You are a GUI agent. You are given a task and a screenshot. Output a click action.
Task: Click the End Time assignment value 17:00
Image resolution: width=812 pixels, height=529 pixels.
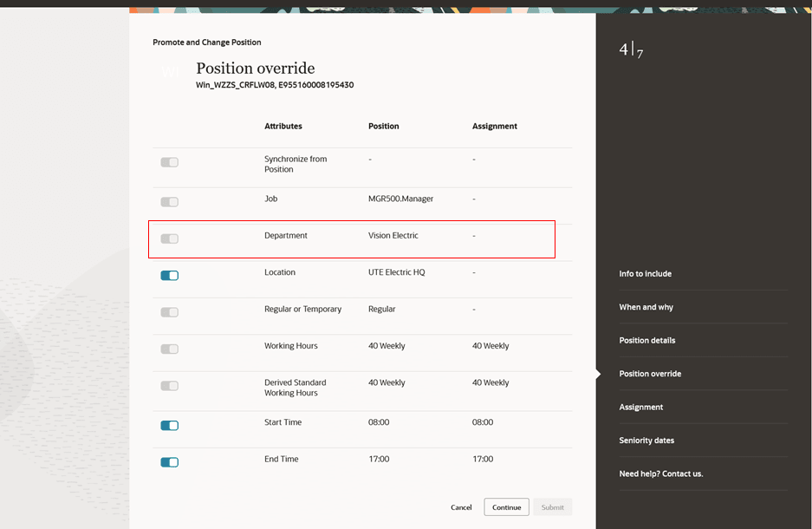pyautogui.click(x=483, y=459)
